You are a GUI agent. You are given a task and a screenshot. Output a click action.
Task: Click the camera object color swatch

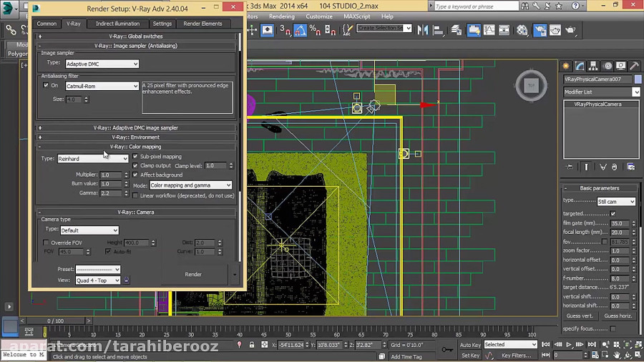(638, 79)
